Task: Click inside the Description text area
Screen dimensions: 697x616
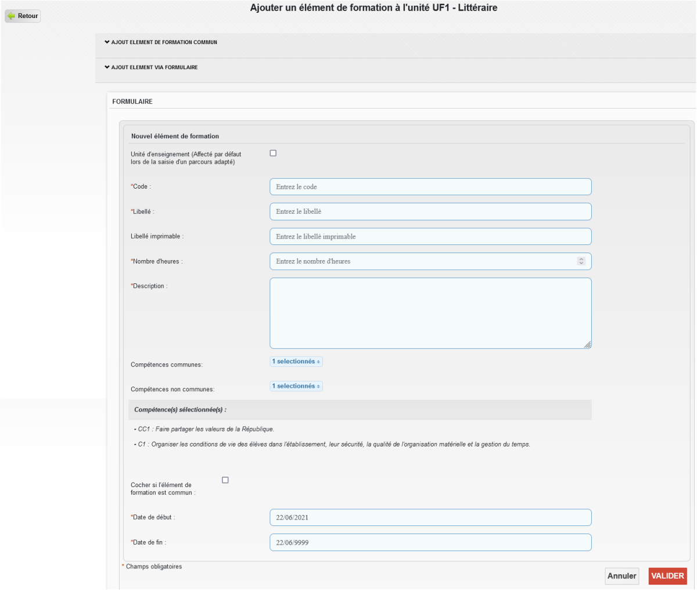Action: [430, 313]
